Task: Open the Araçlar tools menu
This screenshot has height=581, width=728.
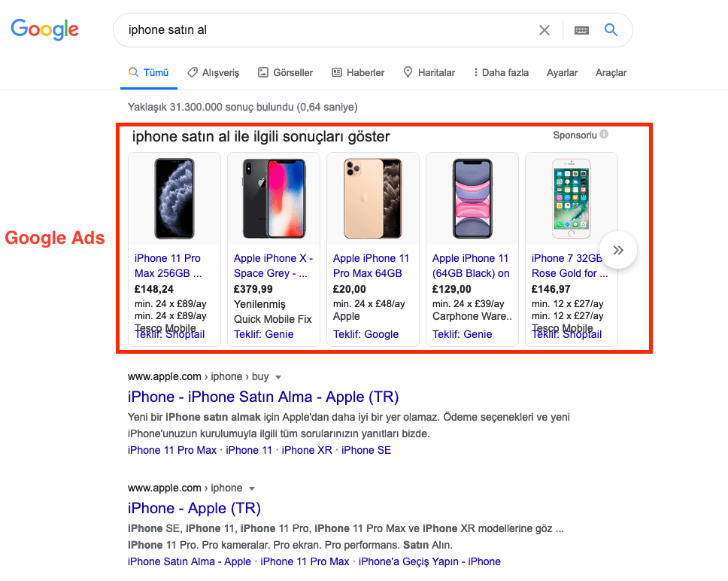Action: (x=611, y=73)
